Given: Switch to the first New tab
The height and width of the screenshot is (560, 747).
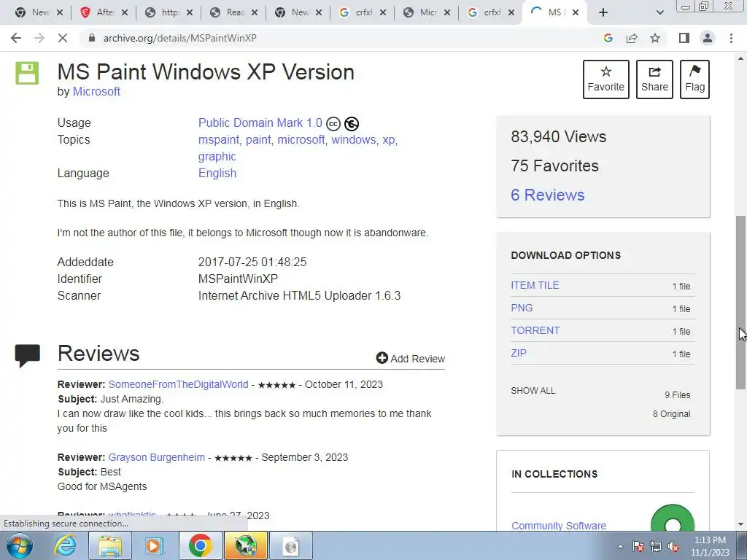Looking at the screenshot, I should pyautogui.click(x=40, y=12).
